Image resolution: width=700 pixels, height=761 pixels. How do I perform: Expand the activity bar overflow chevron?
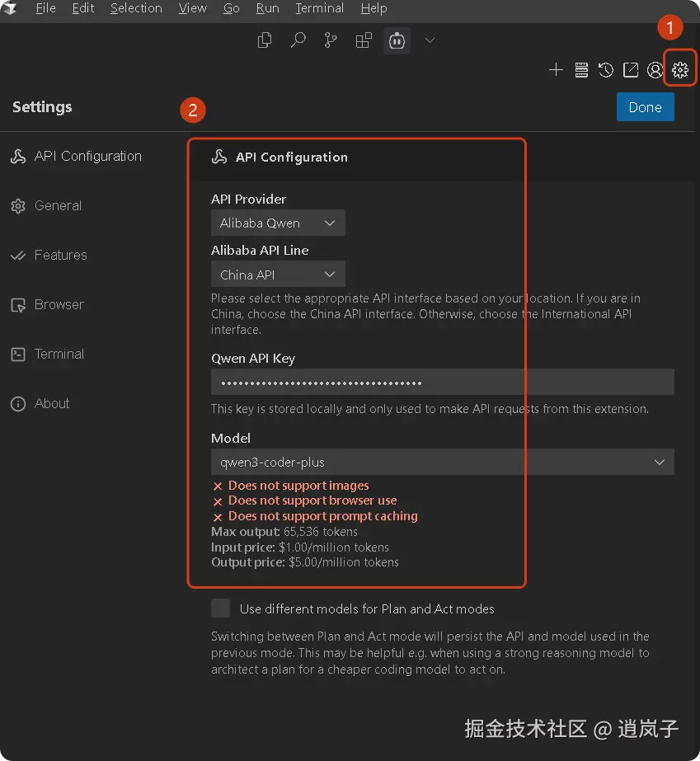tap(430, 40)
